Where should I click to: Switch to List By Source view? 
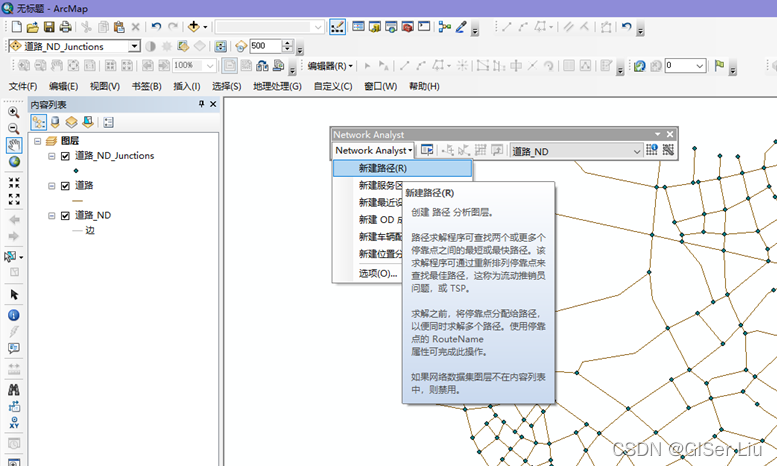(55, 122)
